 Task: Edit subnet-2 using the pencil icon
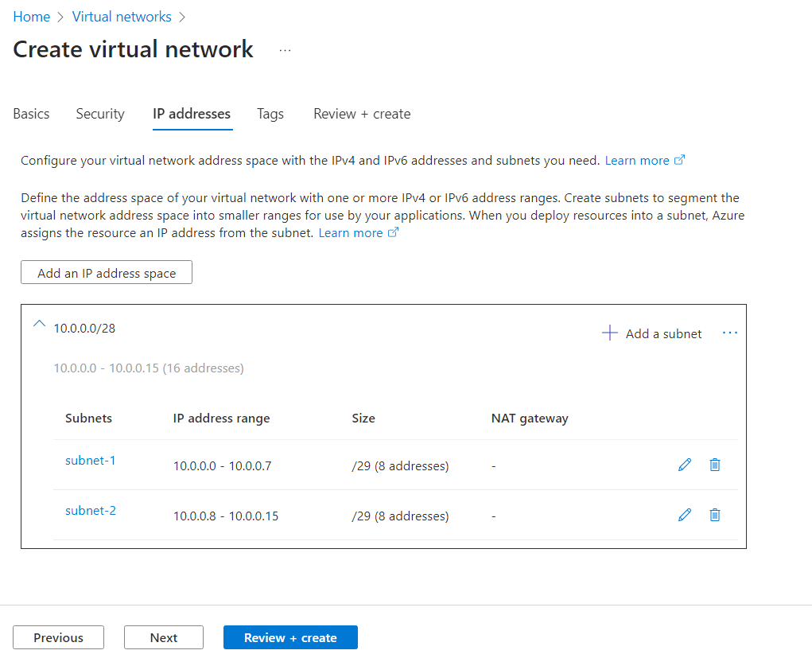pos(685,515)
